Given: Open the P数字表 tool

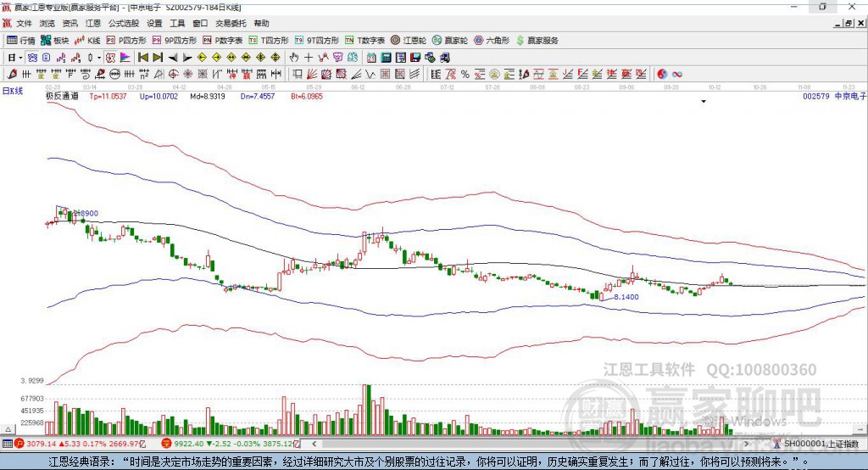Looking at the screenshot, I should pyautogui.click(x=223, y=41).
